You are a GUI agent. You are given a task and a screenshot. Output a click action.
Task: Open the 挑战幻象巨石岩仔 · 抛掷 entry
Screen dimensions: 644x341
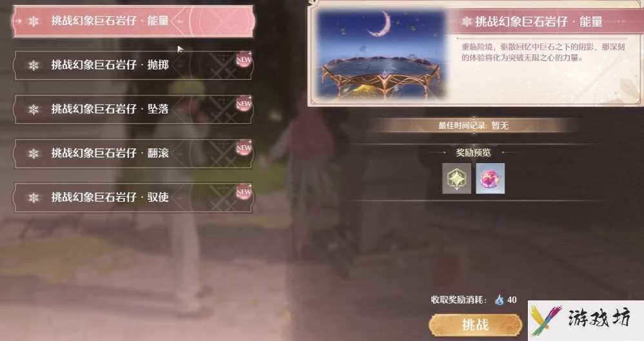pos(134,65)
